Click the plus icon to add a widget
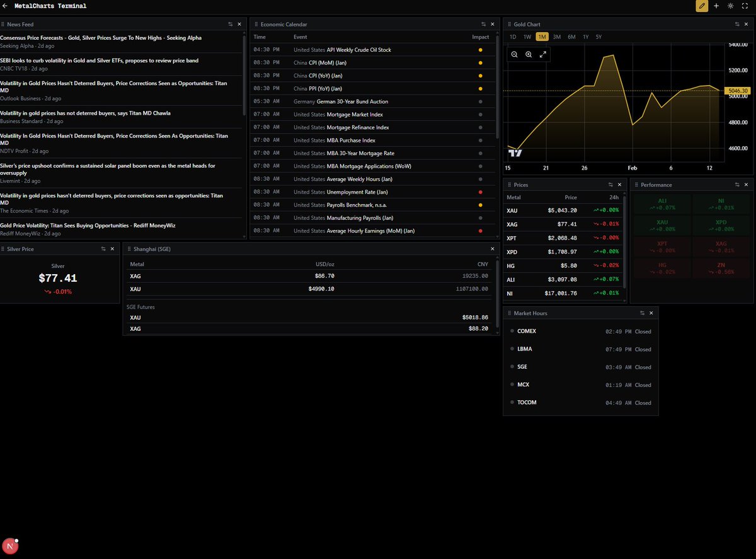 tap(716, 6)
